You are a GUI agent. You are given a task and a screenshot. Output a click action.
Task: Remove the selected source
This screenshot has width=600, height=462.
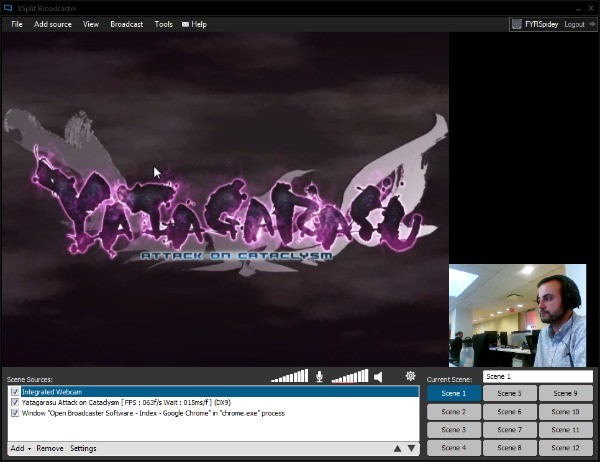click(x=50, y=448)
